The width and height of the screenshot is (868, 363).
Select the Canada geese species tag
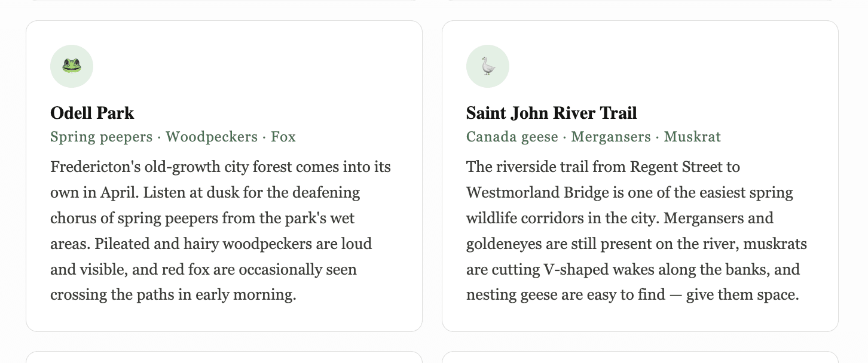[512, 137]
